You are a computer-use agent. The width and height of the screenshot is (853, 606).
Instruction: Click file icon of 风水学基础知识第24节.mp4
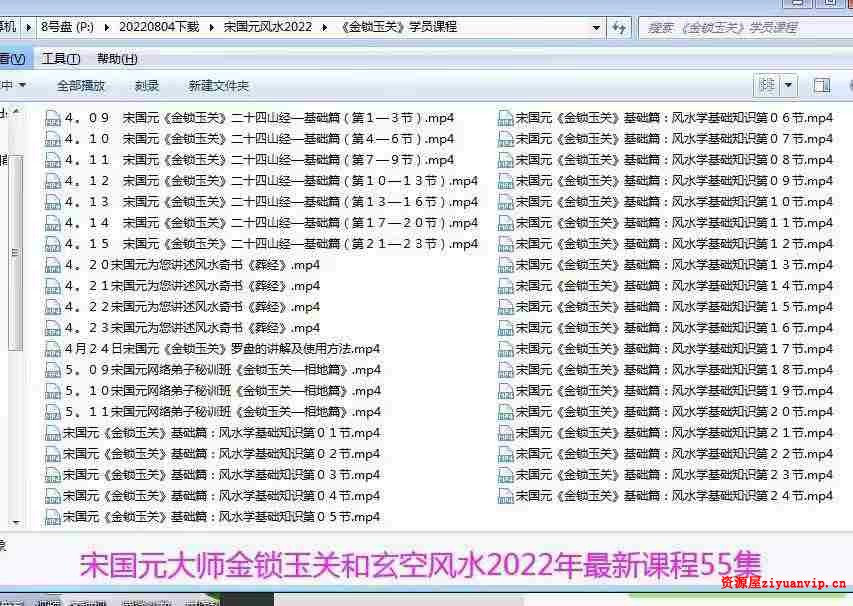click(x=505, y=496)
